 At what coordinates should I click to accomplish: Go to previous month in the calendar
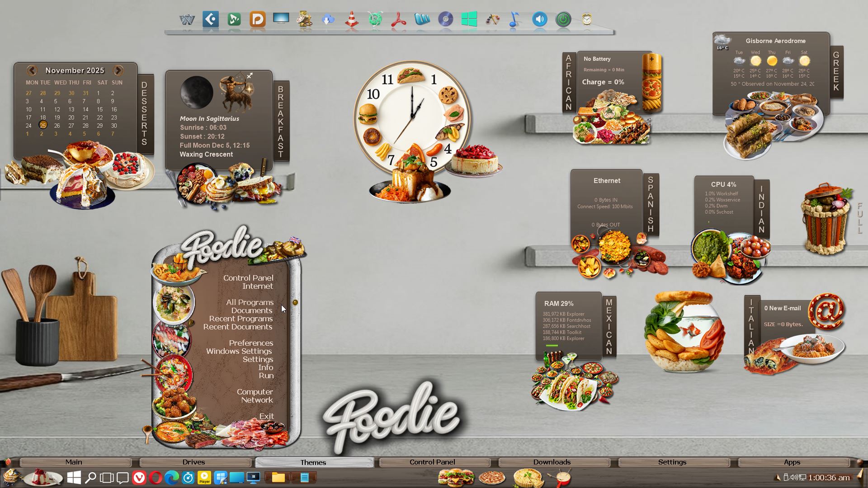[x=32, y=70]
